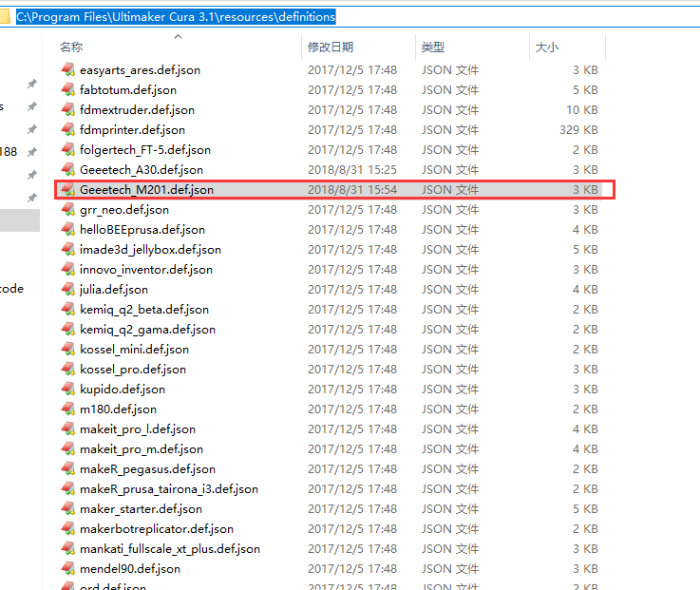Image resolution: width=700 pixels, height=590 pixels.
Task: Click the folder icon in the address bar
Action: [5, 17]
